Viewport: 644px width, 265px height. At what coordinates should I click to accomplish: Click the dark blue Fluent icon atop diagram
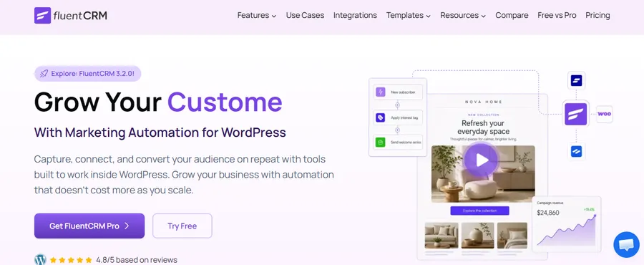point(576,80)
